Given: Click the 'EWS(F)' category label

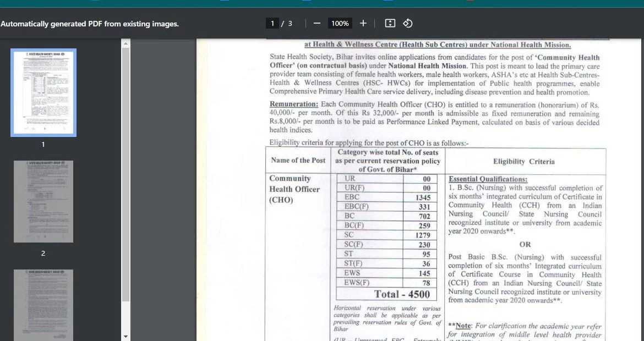Looking at the screenshot, I should click(x=357, y=282).
